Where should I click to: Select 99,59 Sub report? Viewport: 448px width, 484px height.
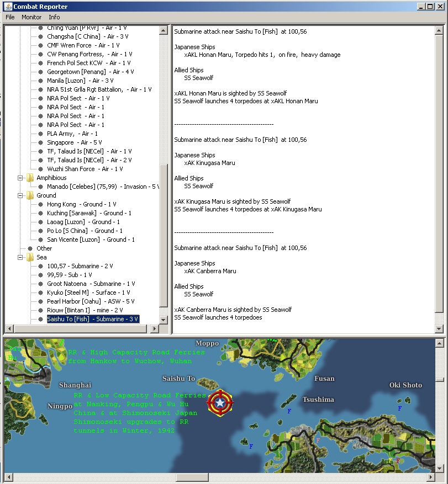click(70, 275)
